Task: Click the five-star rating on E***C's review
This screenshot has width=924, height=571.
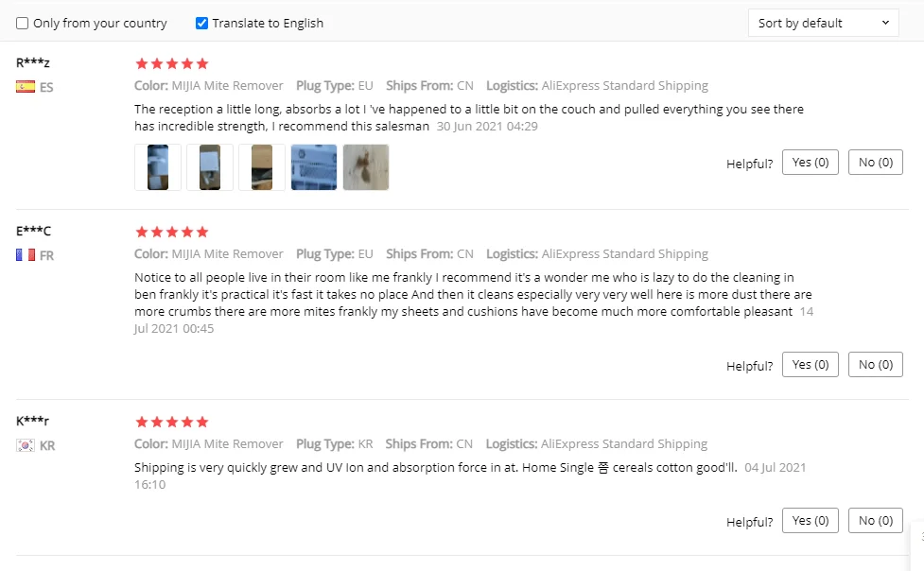Action: pos(171,233)
